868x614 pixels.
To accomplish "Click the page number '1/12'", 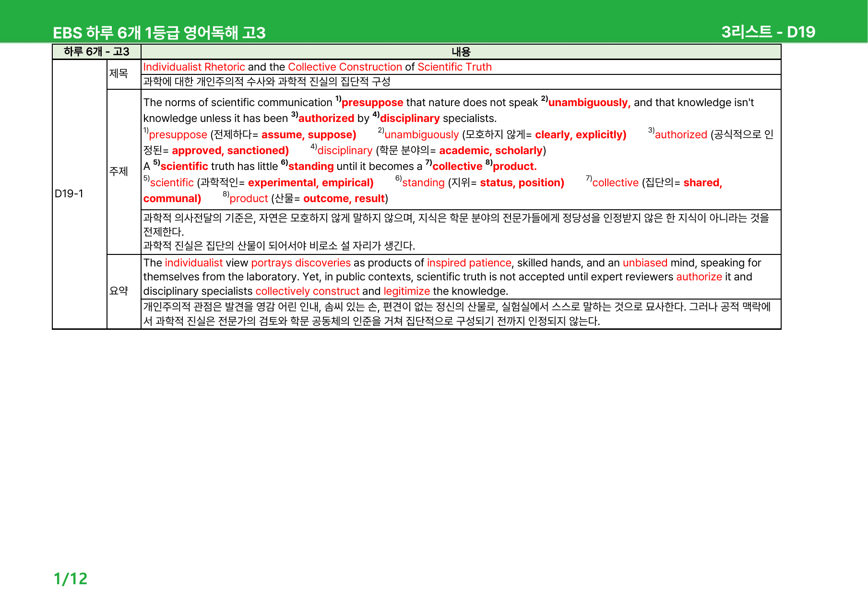I will [x=71, y=578].
